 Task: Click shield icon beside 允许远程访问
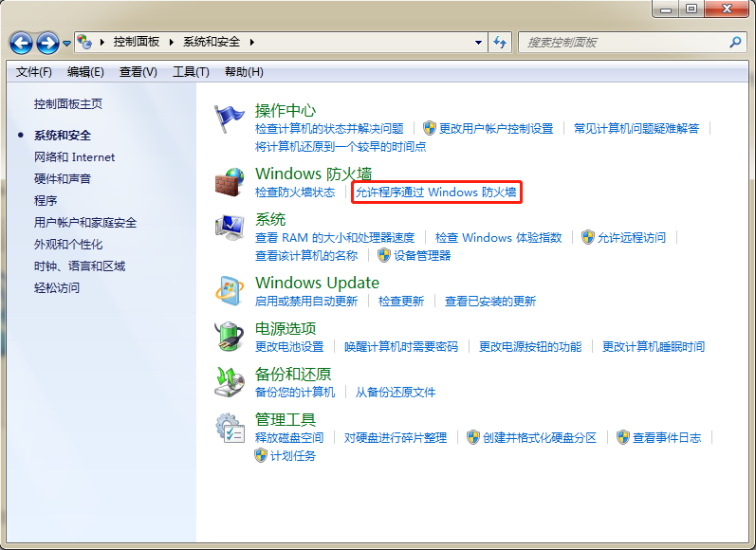point(588,237)
